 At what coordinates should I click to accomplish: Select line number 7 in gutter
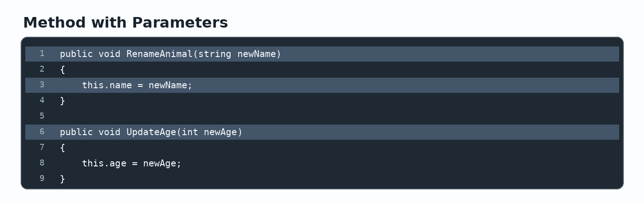(42, 148)
